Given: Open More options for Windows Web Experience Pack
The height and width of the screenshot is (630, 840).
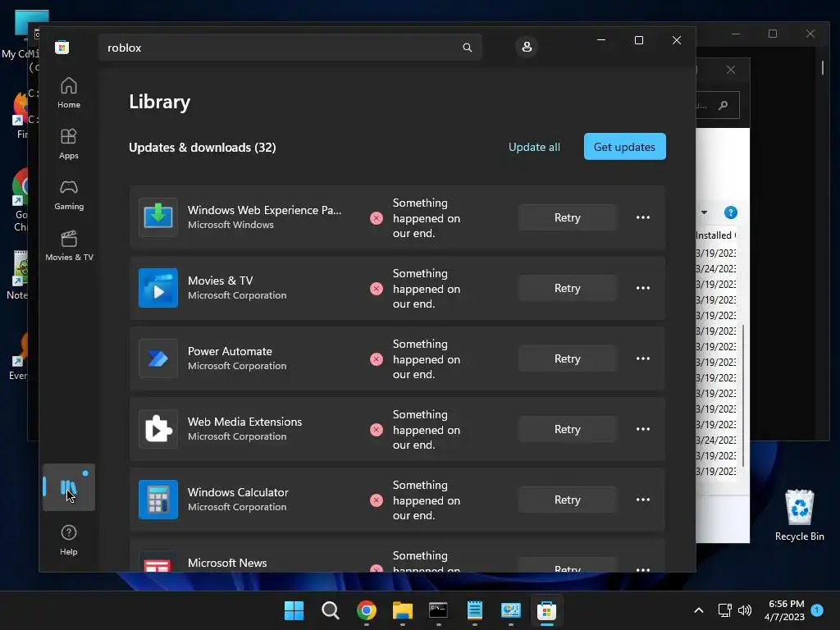Looking at the screenshot, I should 643,217.
